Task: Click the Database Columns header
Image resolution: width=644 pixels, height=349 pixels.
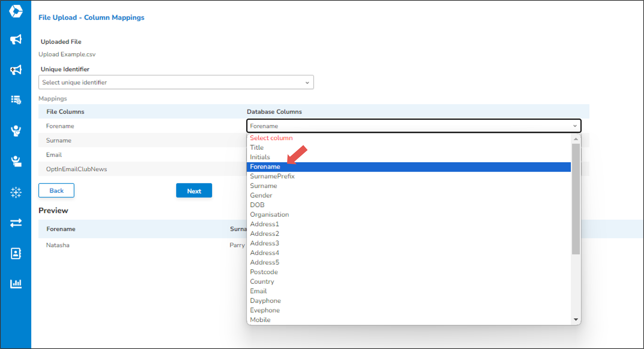Action: [274, 112]
